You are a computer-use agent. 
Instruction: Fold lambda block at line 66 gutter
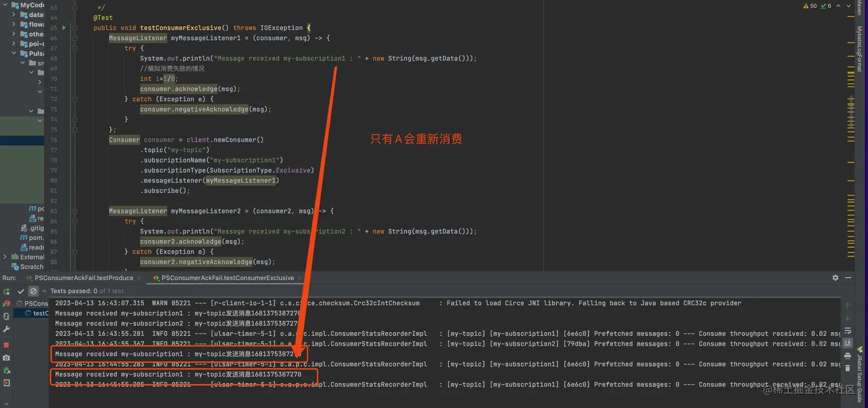(x=75, y=38)
